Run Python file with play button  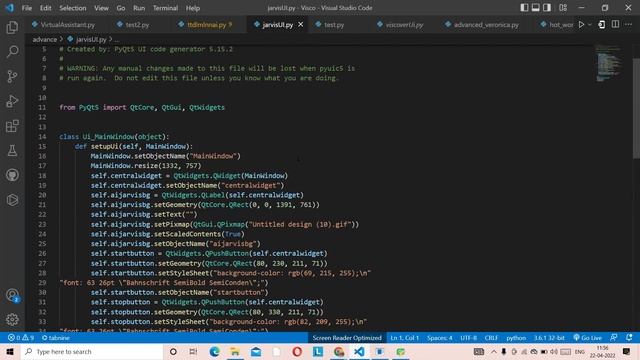(x=581, y=24)
